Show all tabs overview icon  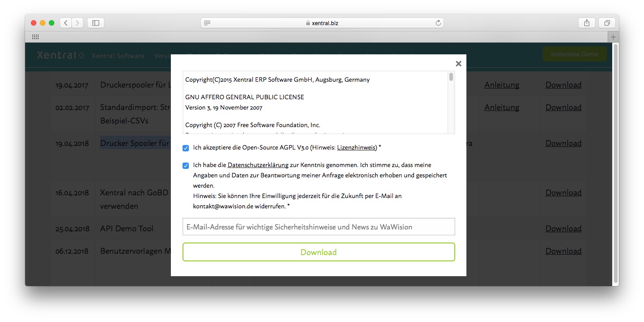pos(607,23)
